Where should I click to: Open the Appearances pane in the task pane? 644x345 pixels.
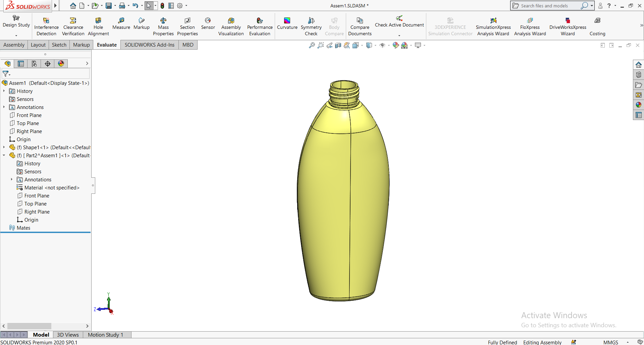click(x=638, y=105)
